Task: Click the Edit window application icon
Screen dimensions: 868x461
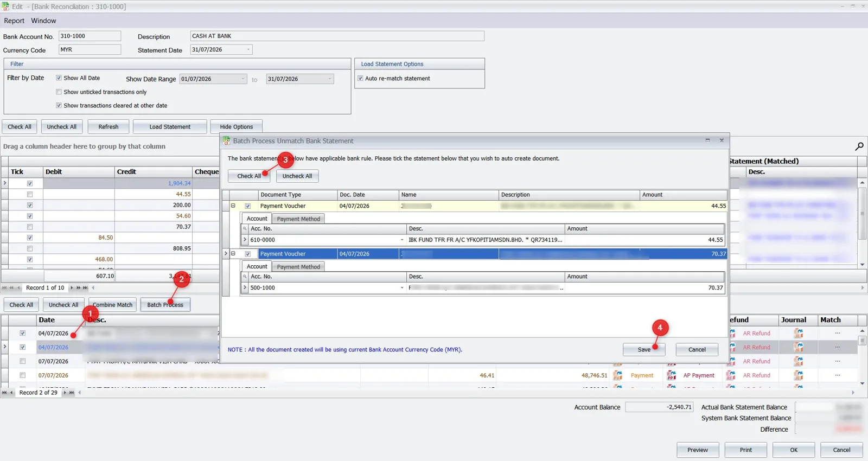Action: coord(5,7)
